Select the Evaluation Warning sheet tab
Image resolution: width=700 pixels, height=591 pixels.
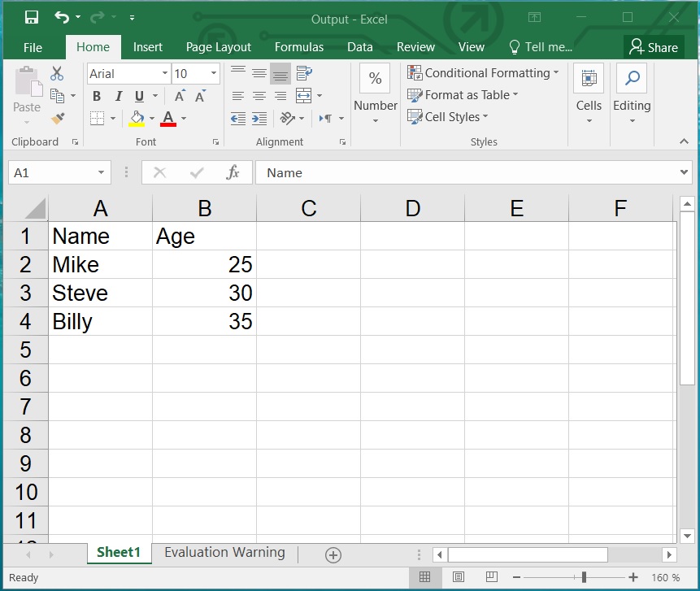(x=224, y=553)
